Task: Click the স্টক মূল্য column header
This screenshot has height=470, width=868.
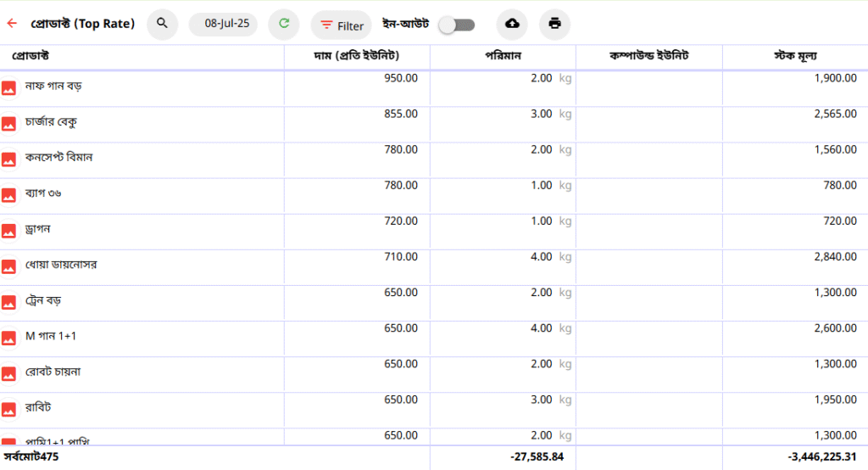Action: pyautogui.click(x=795, y=56)
